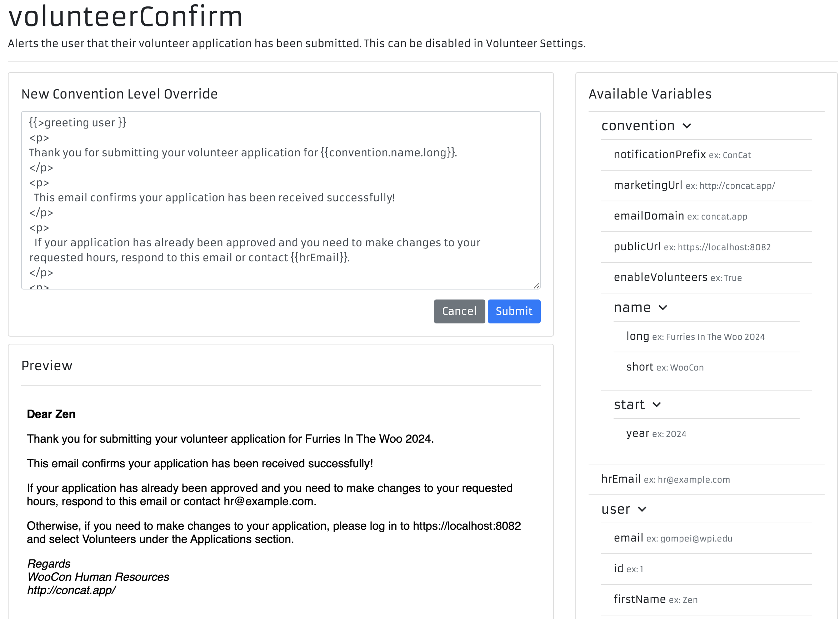Collapse the user variables chevron
Image resolution: width=840 pixels, height=619 pixels.
pyautogui.click(x=642, y=509)
